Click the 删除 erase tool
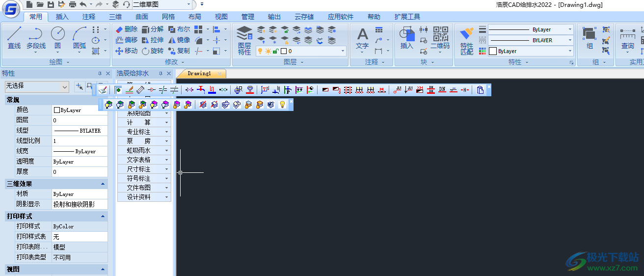644x276 pixels. 127,29
